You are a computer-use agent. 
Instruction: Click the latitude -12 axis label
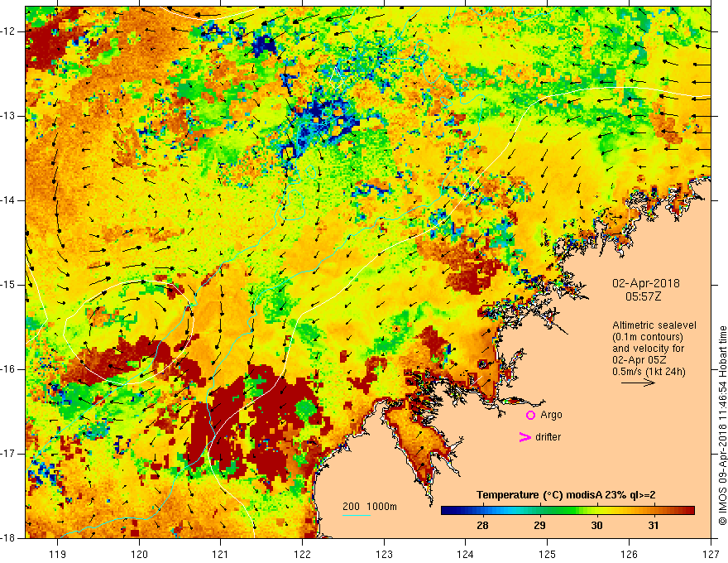[9, 31]
